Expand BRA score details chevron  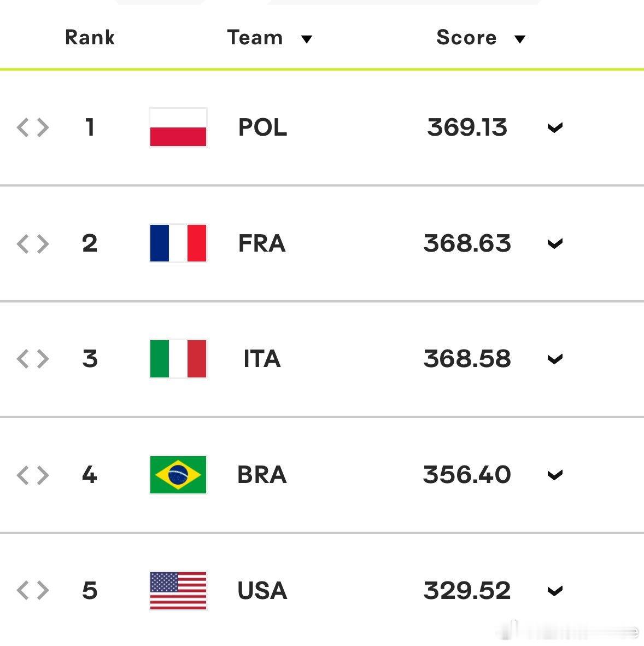pyautogui.click(x=555, y=475)
